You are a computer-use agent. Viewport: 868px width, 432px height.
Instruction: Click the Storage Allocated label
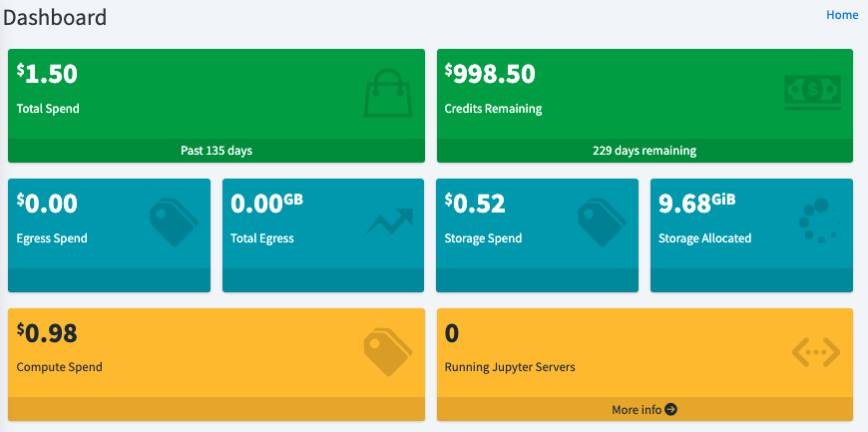(x=704, y=238)
